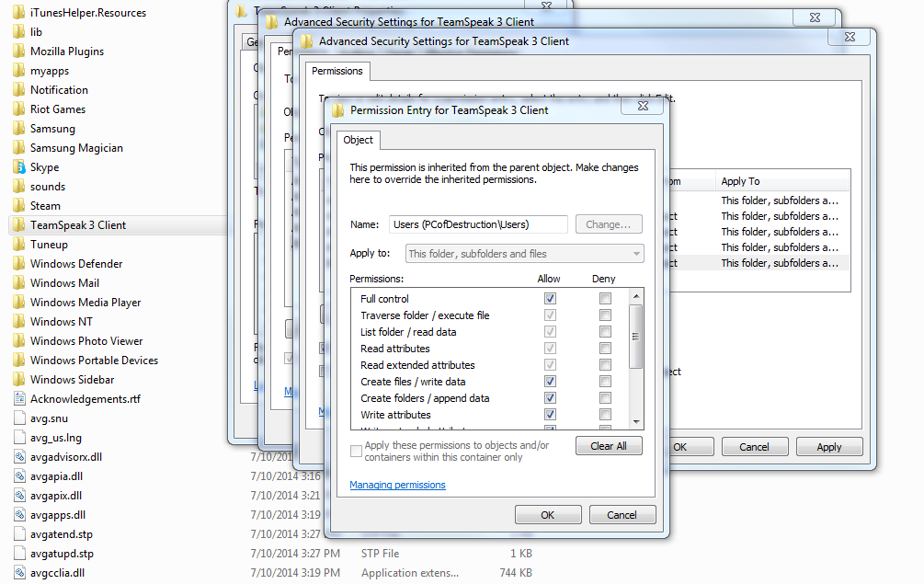
Task: Click the avgadvisorx.dll file icon
Action: pos(19,457)
